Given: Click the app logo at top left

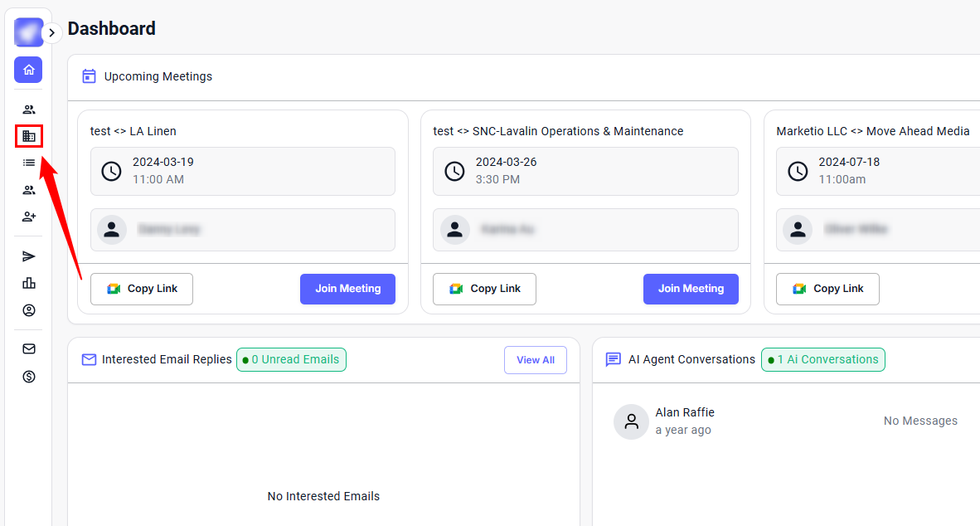Looking at the screenshot, I should [x=27, y=32].
